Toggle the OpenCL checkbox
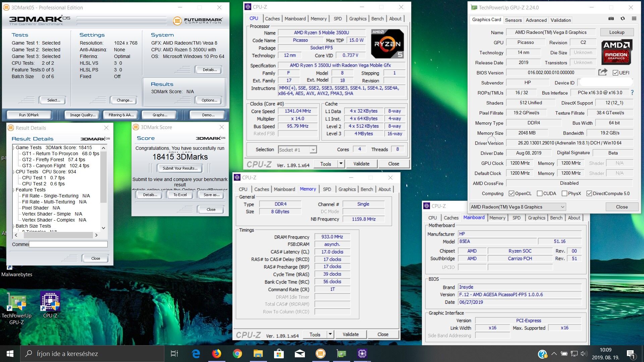The height and width of the screenshot is (362, 644). pyautogui.click(x=512, y=193)
